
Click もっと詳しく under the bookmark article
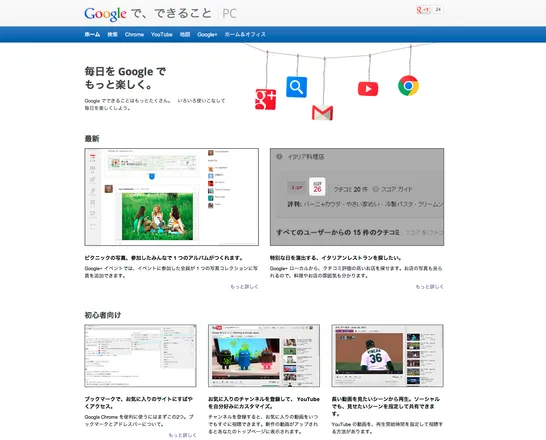(x=182, y=435)
